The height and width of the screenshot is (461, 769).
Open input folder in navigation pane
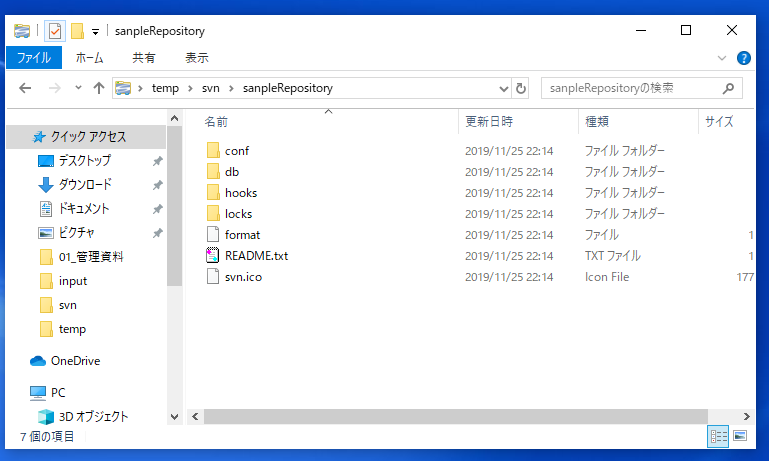73,281
